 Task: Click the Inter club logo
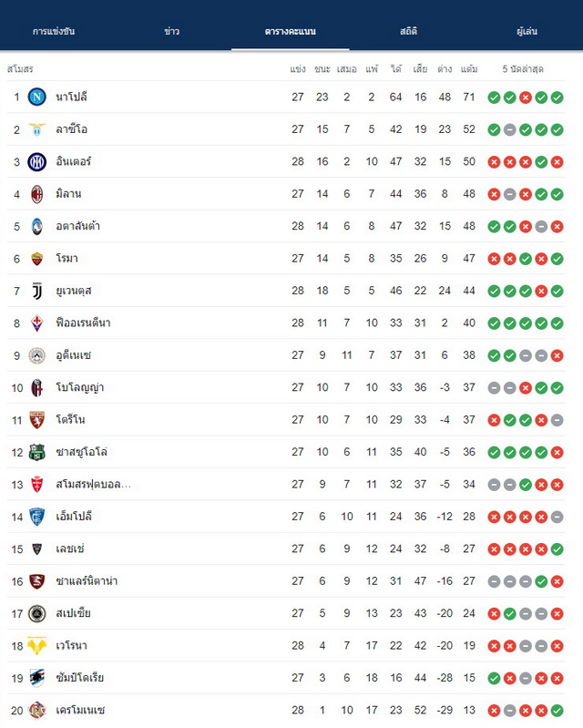36,161
